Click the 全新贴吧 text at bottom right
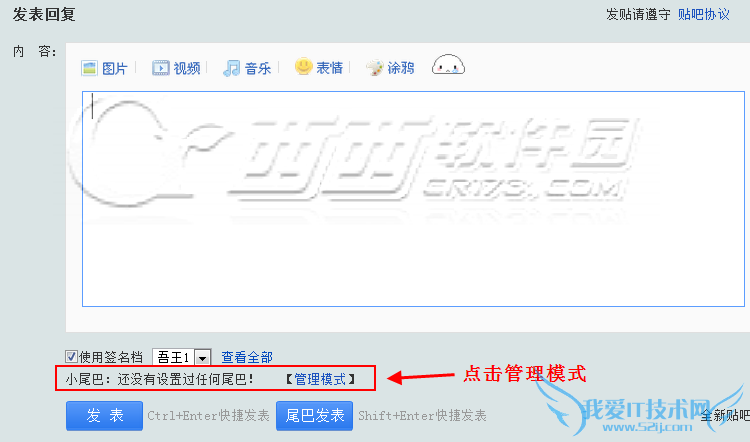Viewport: 750px width, 442px height. coord(726,415)
